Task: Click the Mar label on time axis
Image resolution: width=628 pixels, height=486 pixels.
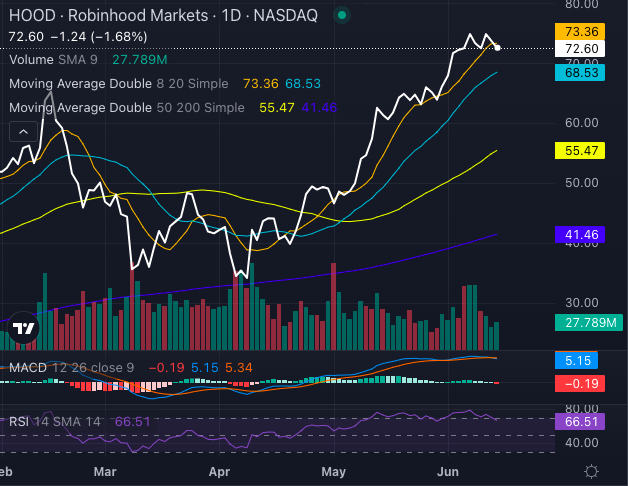Action: point(105,472)
